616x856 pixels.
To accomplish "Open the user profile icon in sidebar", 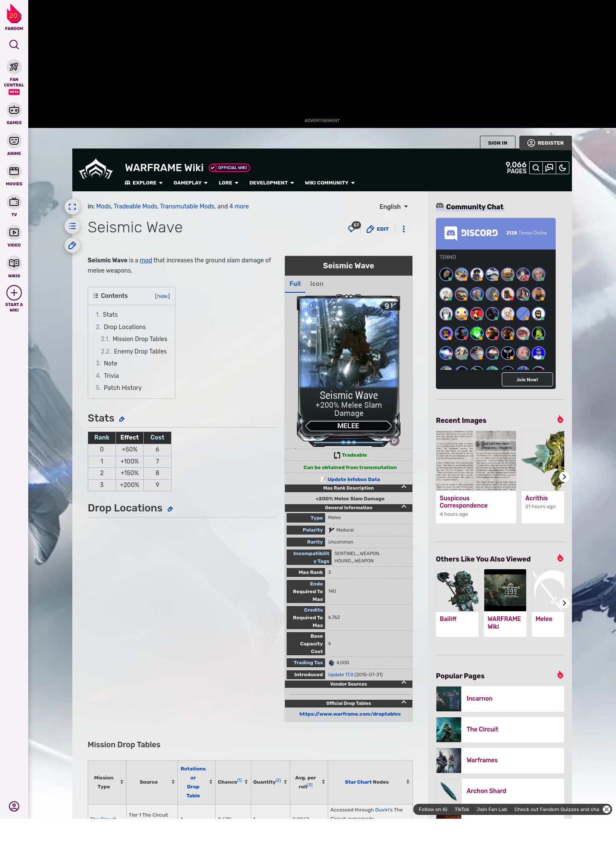I will (14, 806).
